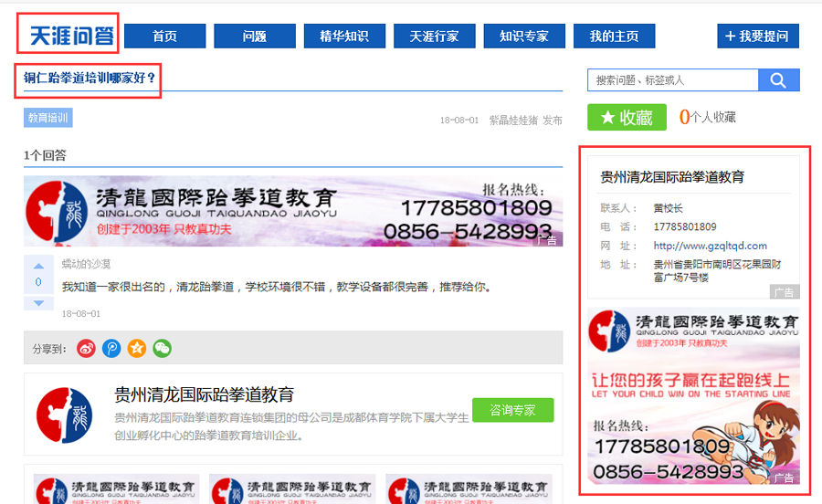This screenshot has width=822, height=504.
Task: Click the magnifier search button
Action: 778,79
